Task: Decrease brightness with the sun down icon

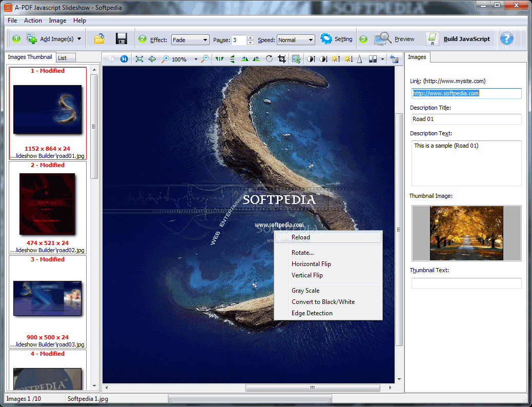Action: tap(348, 59)
